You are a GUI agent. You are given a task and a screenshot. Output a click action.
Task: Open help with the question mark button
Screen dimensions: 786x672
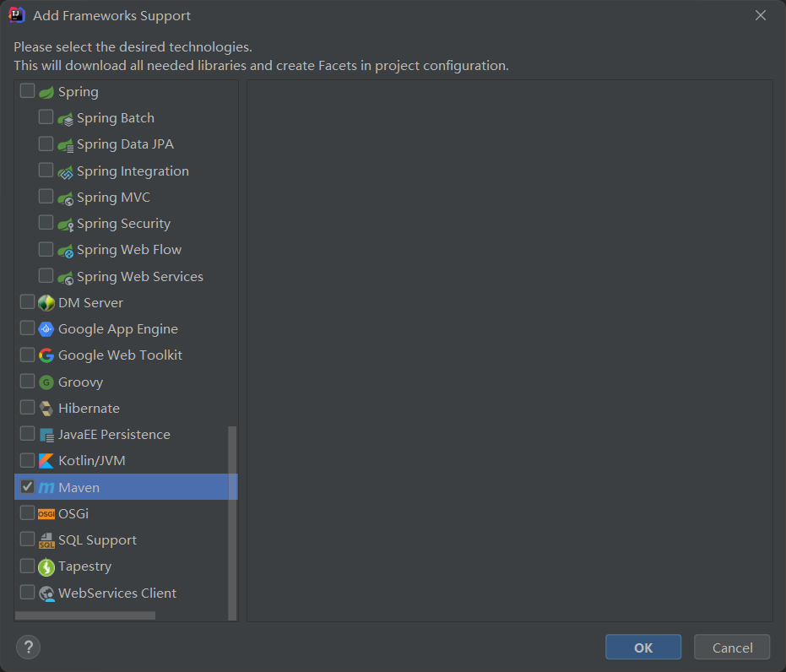click(x=28, y=647)
